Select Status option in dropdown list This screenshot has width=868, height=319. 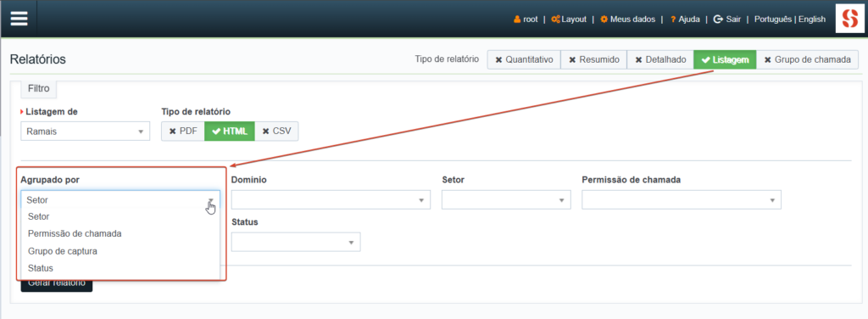[x=120, y=268]
